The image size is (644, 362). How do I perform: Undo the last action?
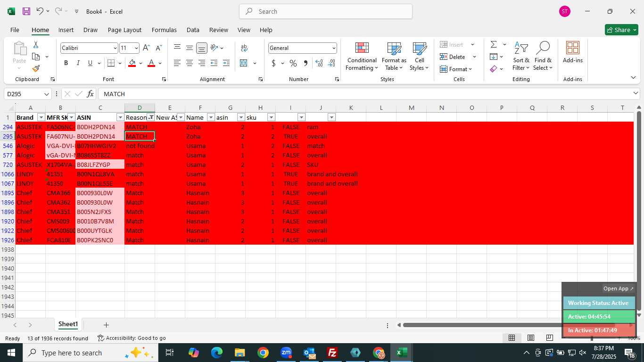click(x=40, y=11)
